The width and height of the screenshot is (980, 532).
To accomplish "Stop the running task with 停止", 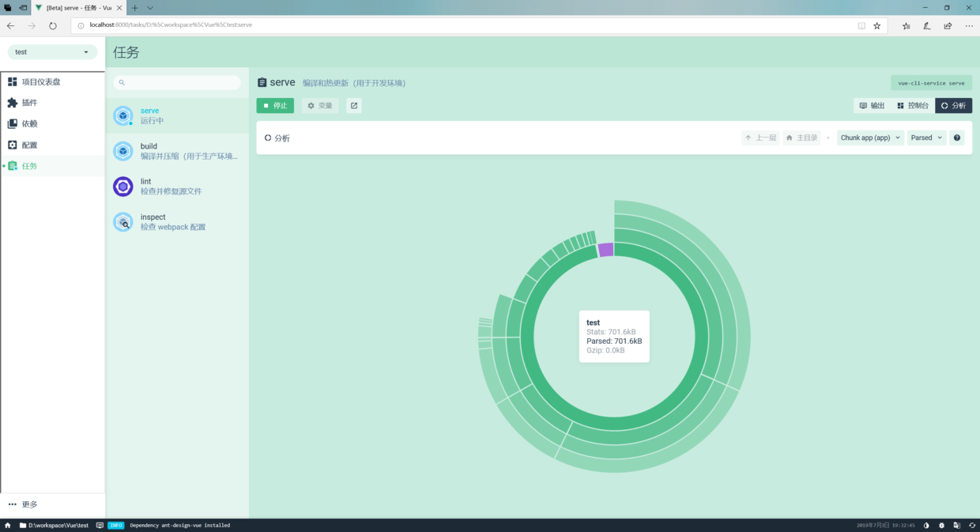I will tap(275, 105).
